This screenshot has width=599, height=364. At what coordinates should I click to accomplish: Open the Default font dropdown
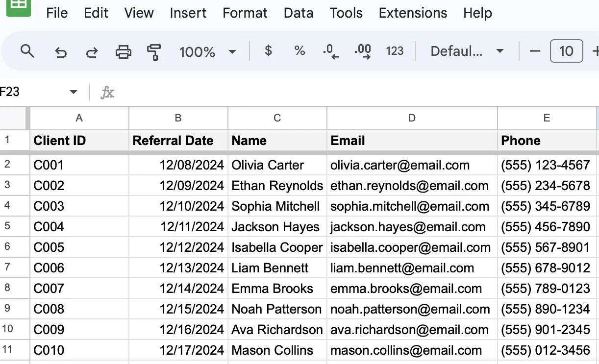467,51
